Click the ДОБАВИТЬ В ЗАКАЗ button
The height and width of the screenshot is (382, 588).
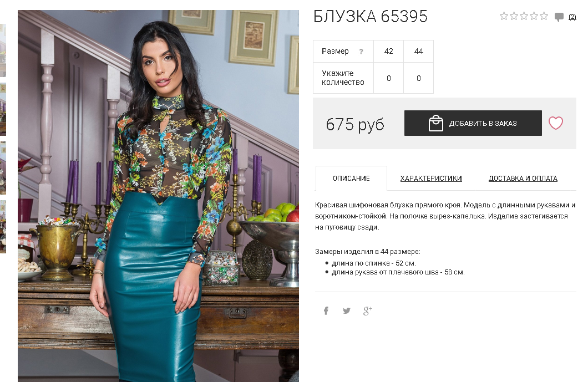click(473, 123)
